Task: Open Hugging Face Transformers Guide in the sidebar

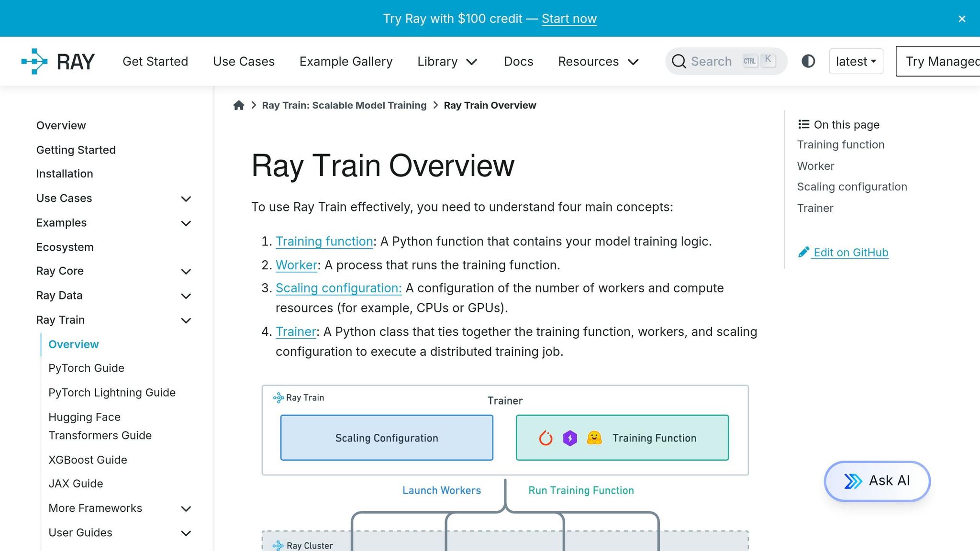Action: [x=100, y=426]
